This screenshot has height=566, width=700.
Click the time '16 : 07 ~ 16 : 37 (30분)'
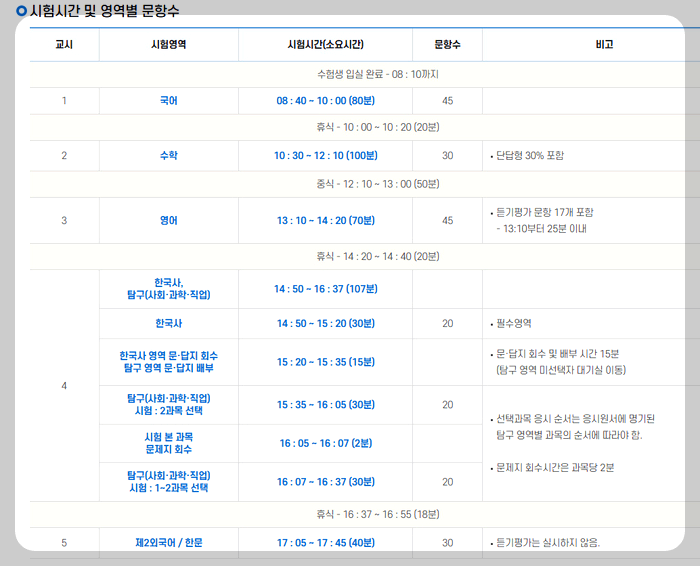click(x=325, y=482)
